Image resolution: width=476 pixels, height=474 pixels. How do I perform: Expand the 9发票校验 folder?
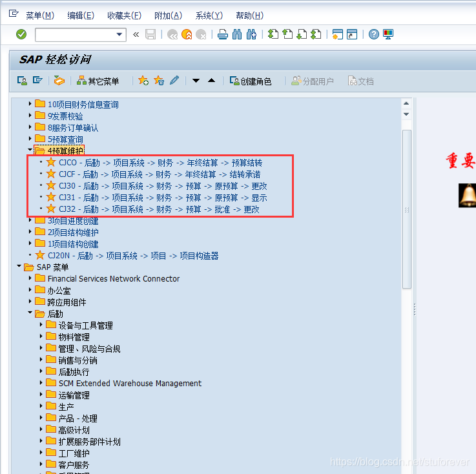(30, 116)
